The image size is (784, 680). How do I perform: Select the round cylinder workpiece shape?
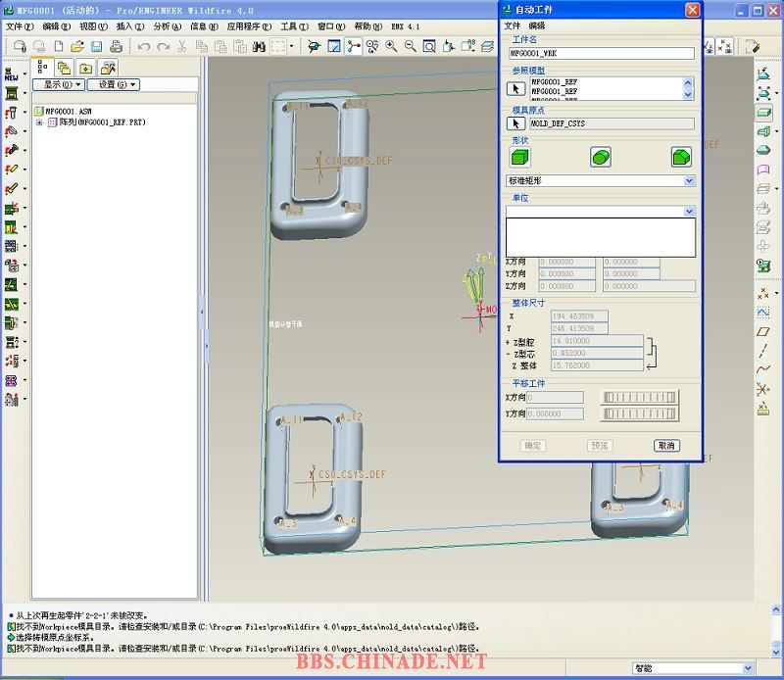(x=601, y=158)
